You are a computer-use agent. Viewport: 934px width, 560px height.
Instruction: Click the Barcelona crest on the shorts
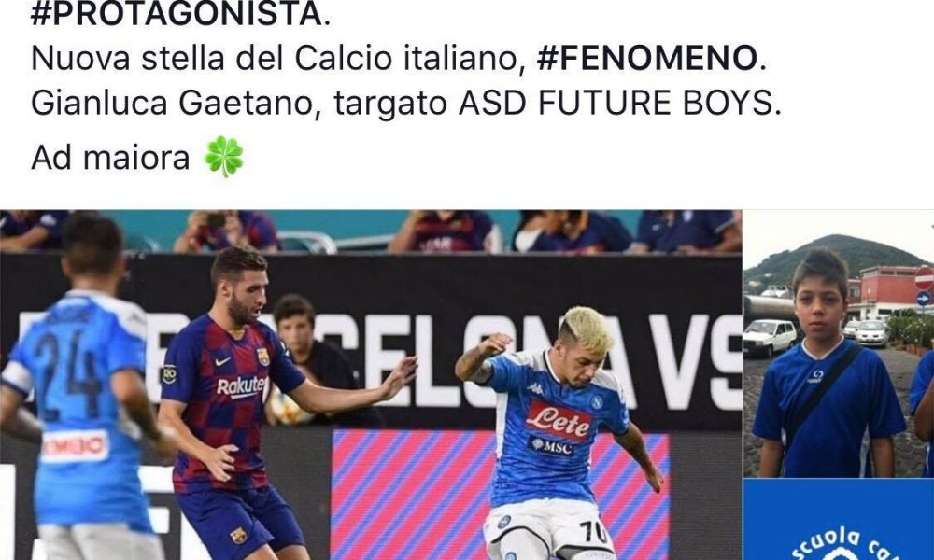point(238,535)
